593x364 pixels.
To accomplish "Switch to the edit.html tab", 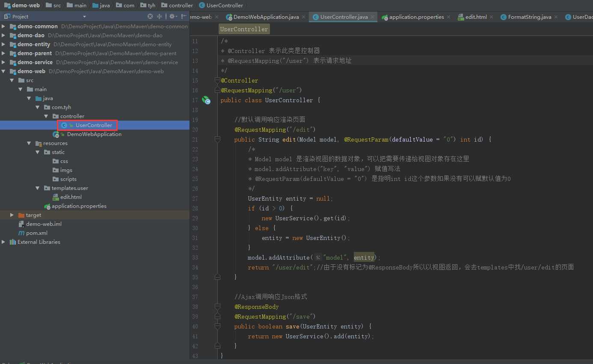I will (x=476, y=17).
